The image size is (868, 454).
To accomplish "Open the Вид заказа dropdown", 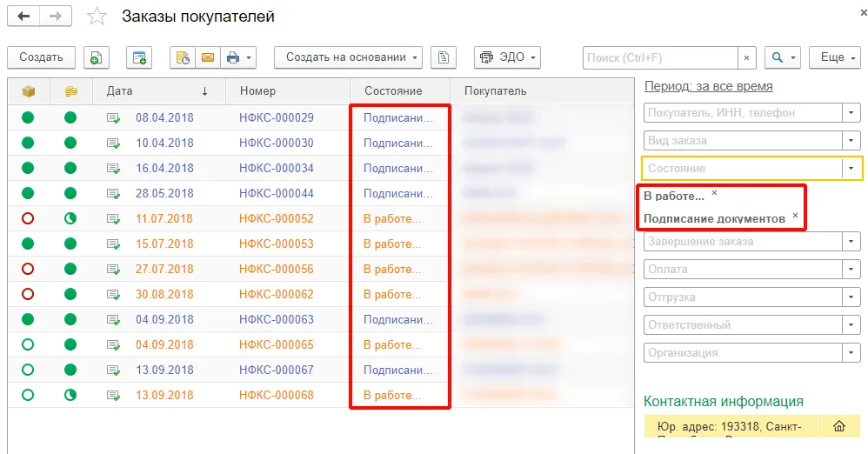I will [850, 141].
